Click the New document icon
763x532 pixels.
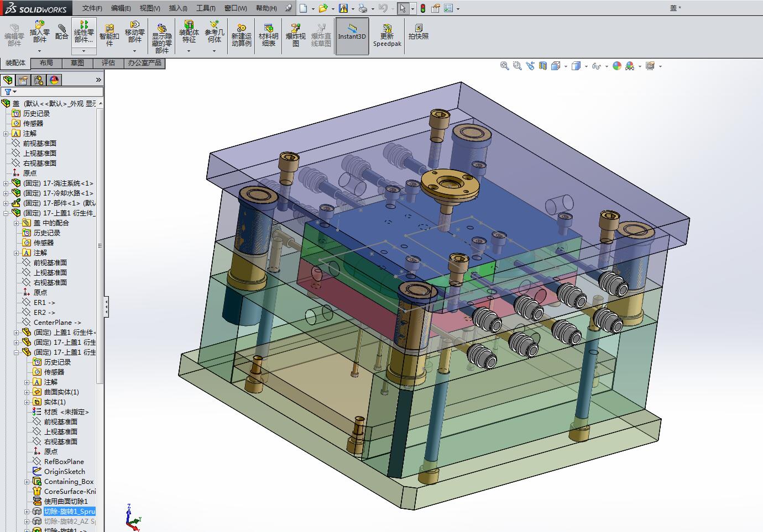coord(303,8)
